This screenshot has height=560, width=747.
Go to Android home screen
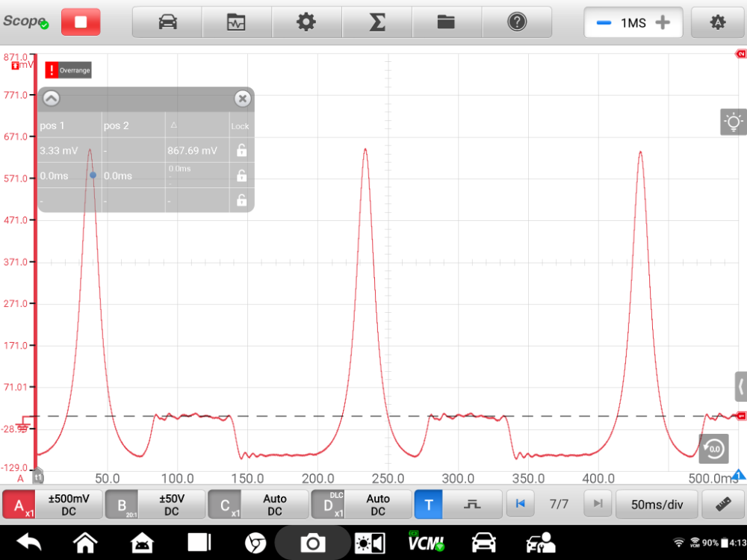point(85,542)
